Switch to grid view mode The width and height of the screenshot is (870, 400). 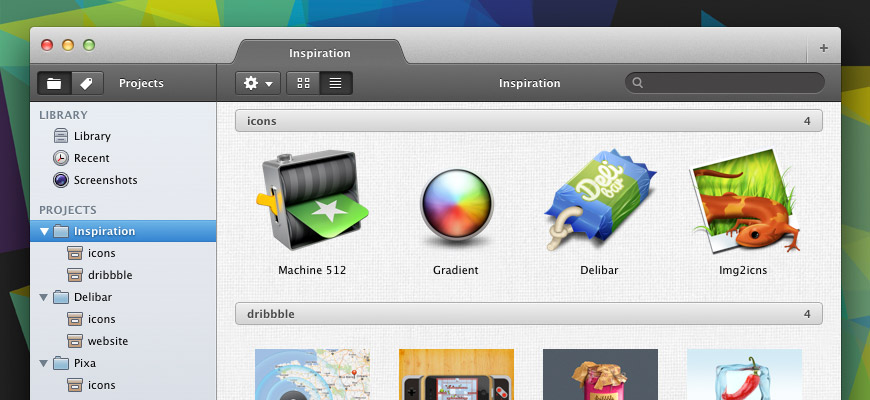click(303, 83)
